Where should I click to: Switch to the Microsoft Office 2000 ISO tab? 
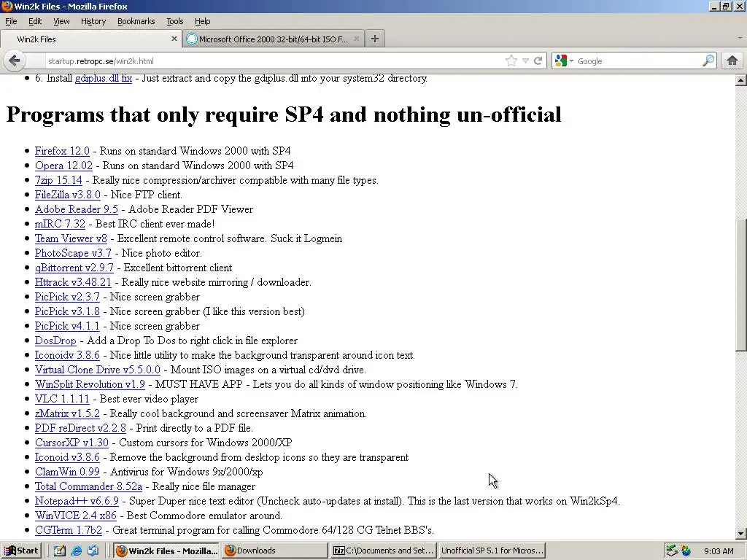point(273,39)
